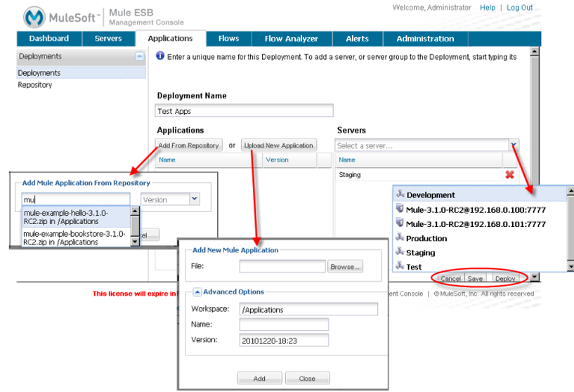Image resolution: width=574 pixels, height=392 pixels.
Task: Select the Development server group icon
Action: pos(400,195)
